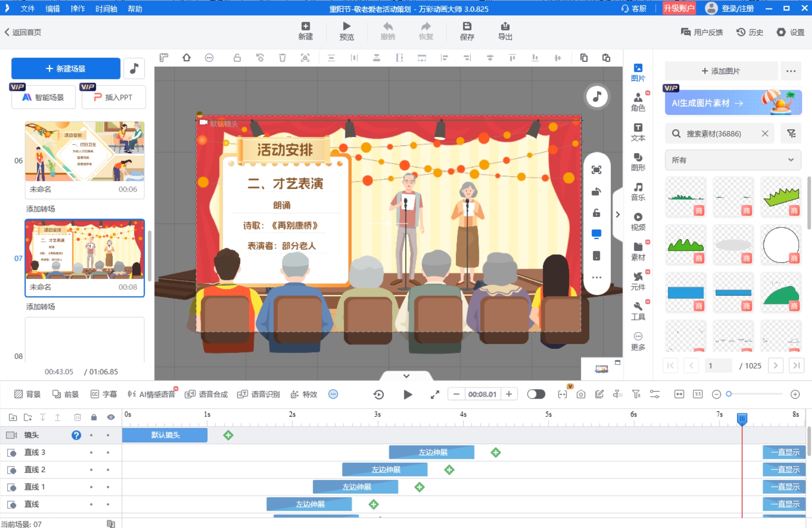Collapse the canvas using the bottom chevron

(406, 376)
